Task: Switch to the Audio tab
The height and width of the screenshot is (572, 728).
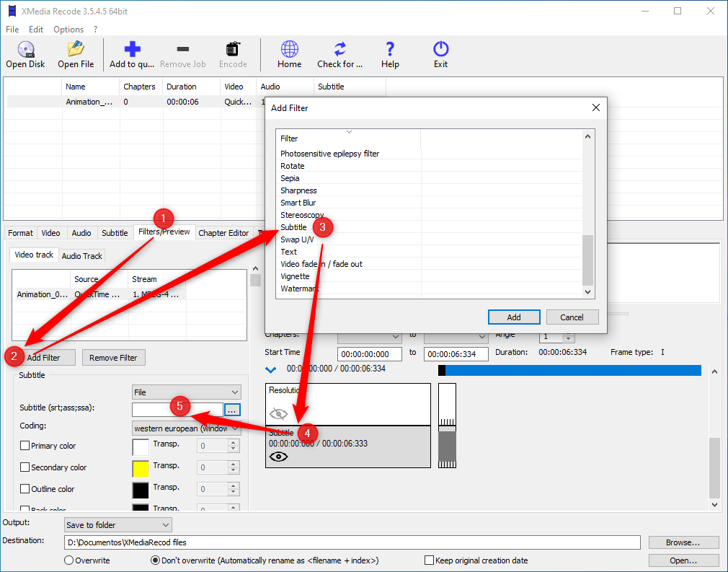Action: (x=81, y=233)
